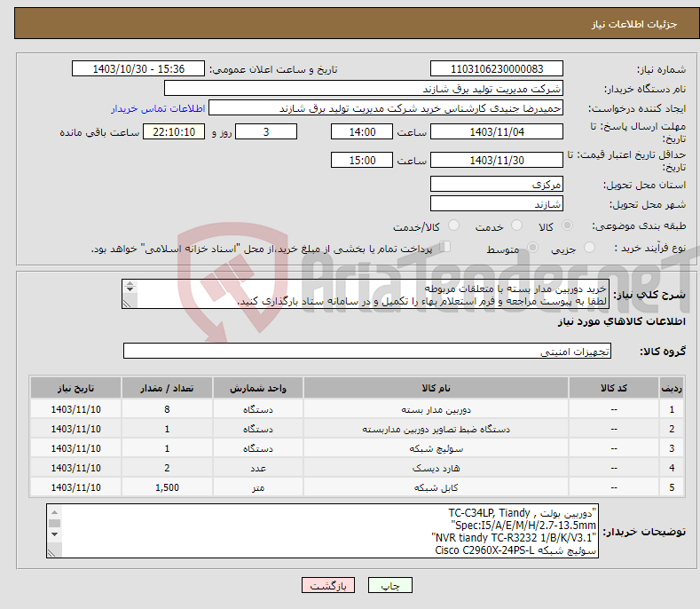Select the متوسط purchase type radio
The image size is (700, 609).
click(x=532, y=248)
